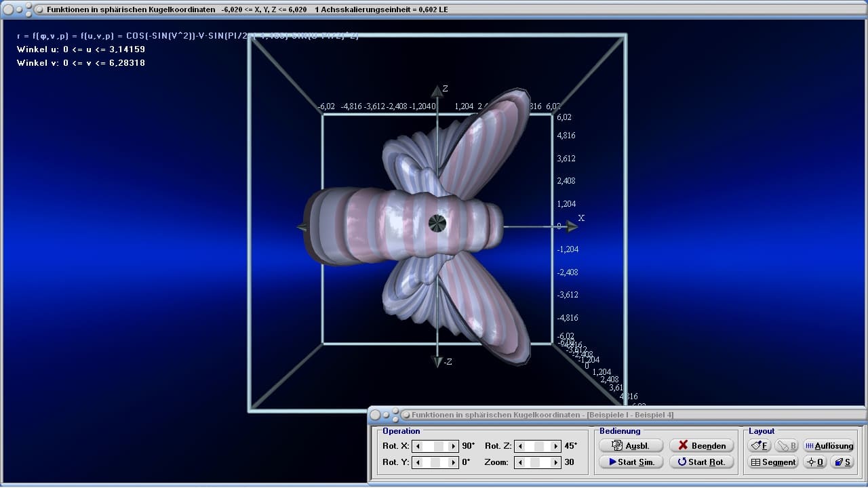Click the Zoom value 30
The image size is (868, 488).
(x=569, y=462)
